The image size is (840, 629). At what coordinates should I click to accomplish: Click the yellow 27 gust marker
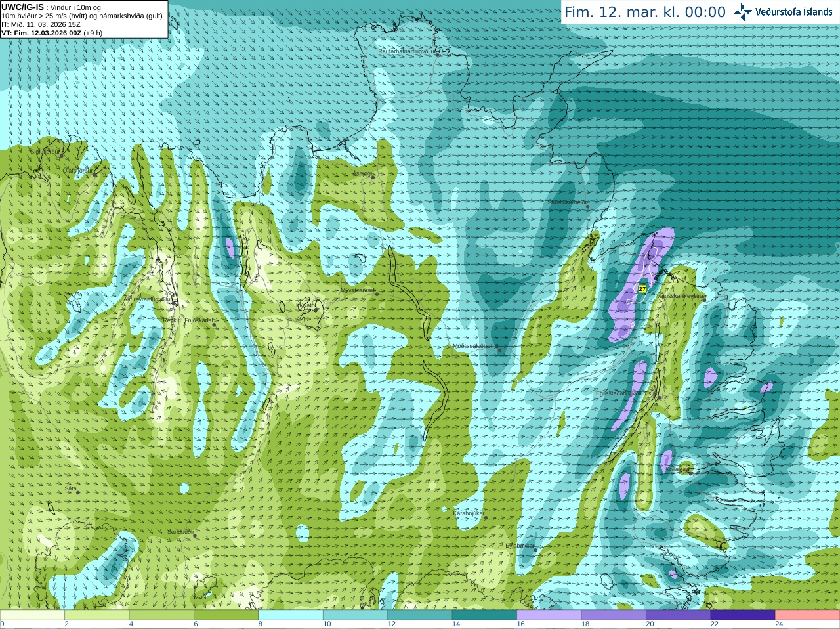(642, 289)
